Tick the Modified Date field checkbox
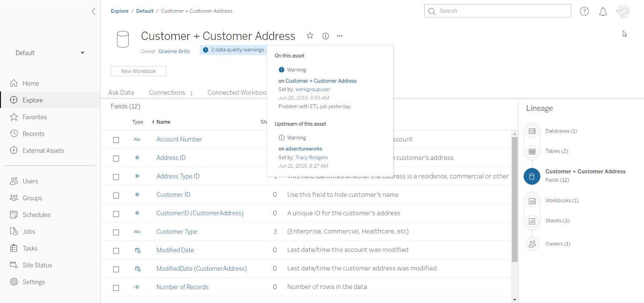 116,251
